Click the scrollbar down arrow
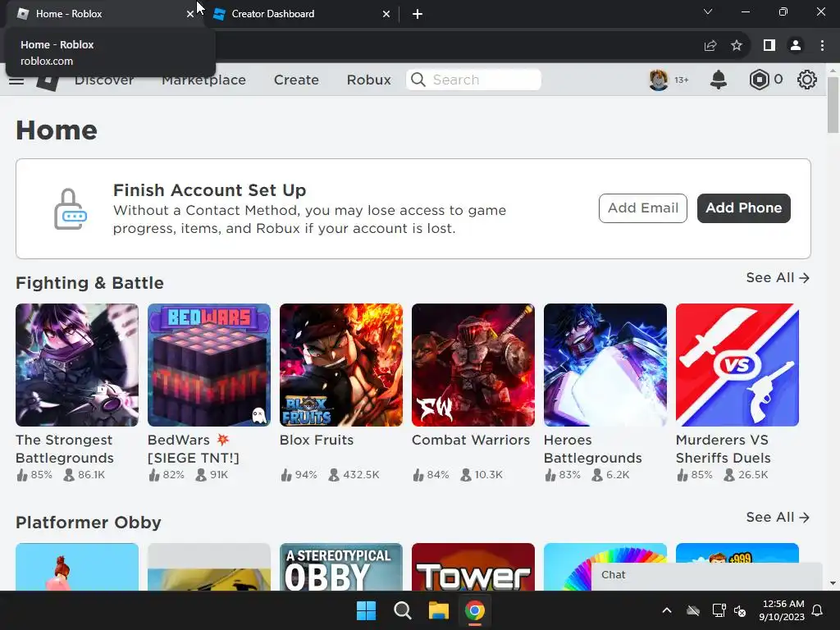This screenshot has height=630, width=840. coord(833,584)
